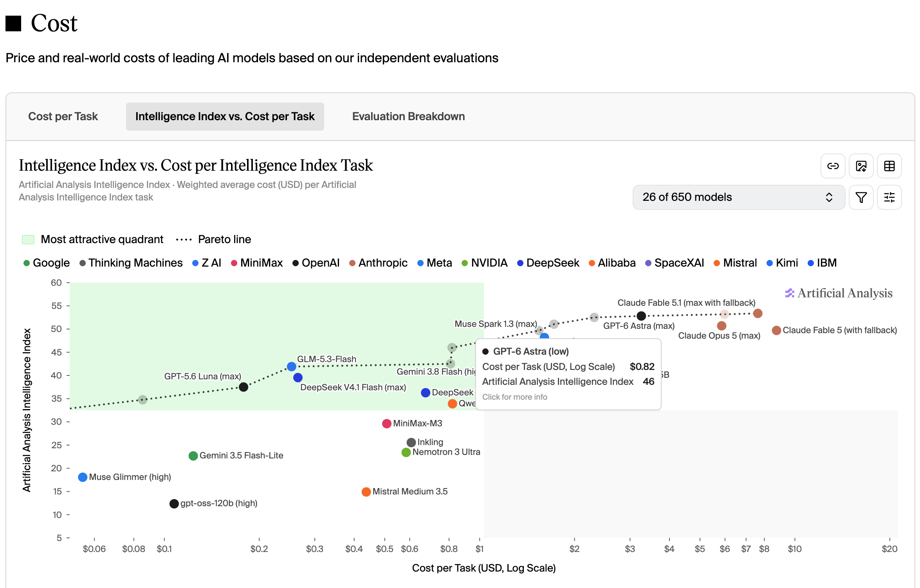Select Intelligence Index vs. Cost per Task tab

click(x=225, y=117)
